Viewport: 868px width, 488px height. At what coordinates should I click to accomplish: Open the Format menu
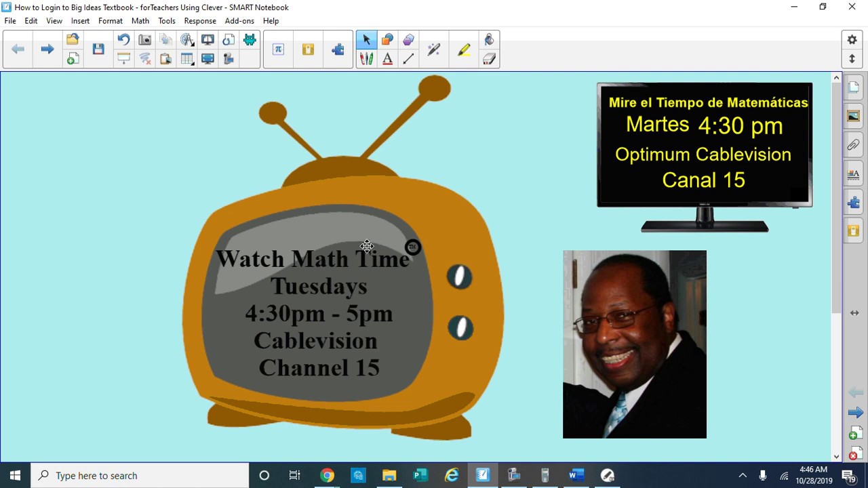pos(111,21)
